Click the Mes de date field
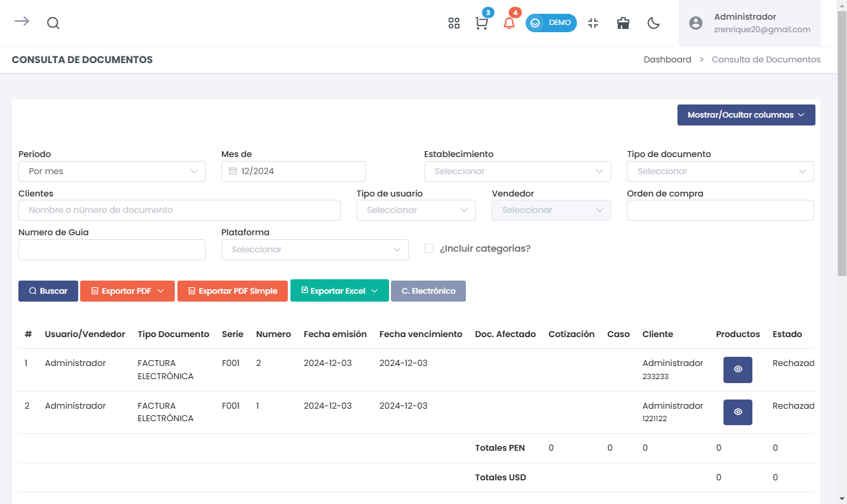The image size is (847, 504). 294,172
